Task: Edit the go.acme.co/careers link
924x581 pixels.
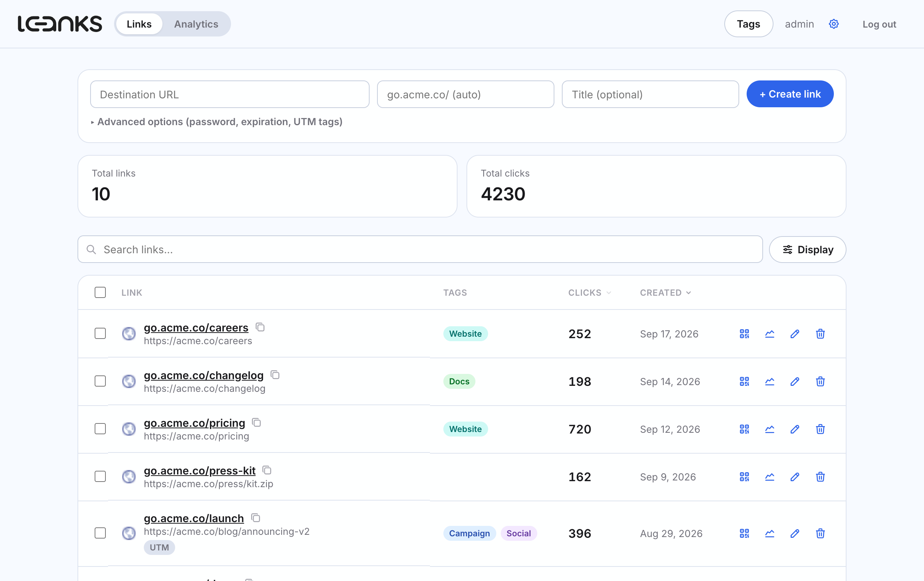Action: (795, 334)
